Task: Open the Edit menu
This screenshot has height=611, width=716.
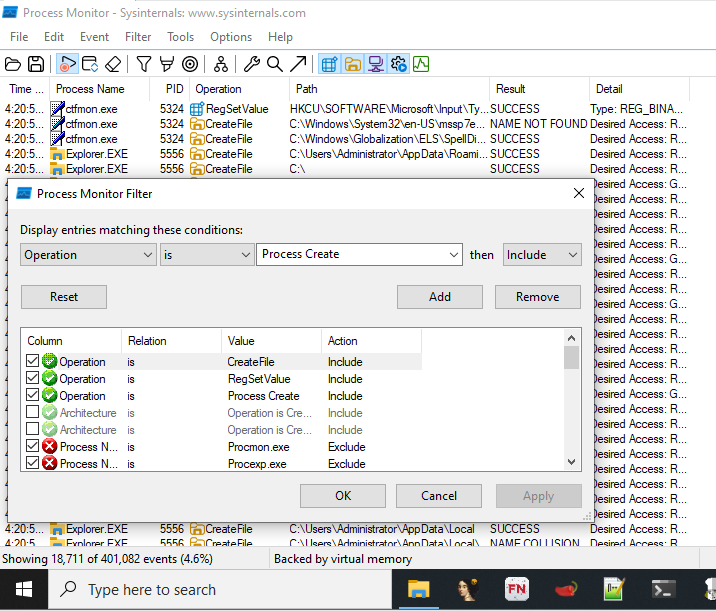Action: pos(54,37)
